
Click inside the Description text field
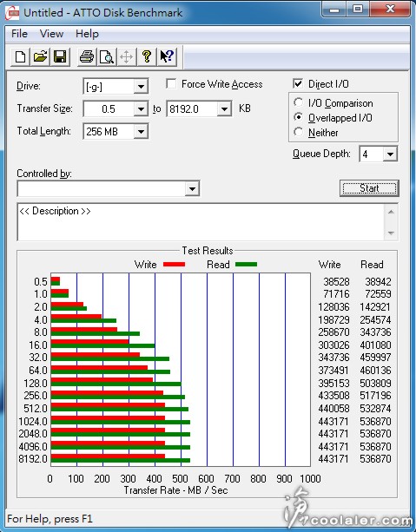(201, 222)
